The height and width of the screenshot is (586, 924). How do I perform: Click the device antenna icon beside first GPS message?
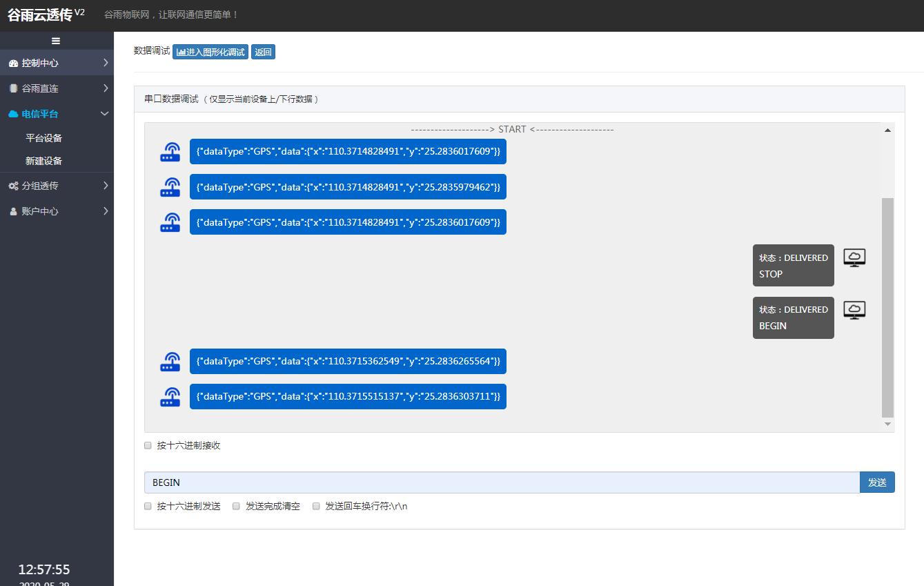170,151
